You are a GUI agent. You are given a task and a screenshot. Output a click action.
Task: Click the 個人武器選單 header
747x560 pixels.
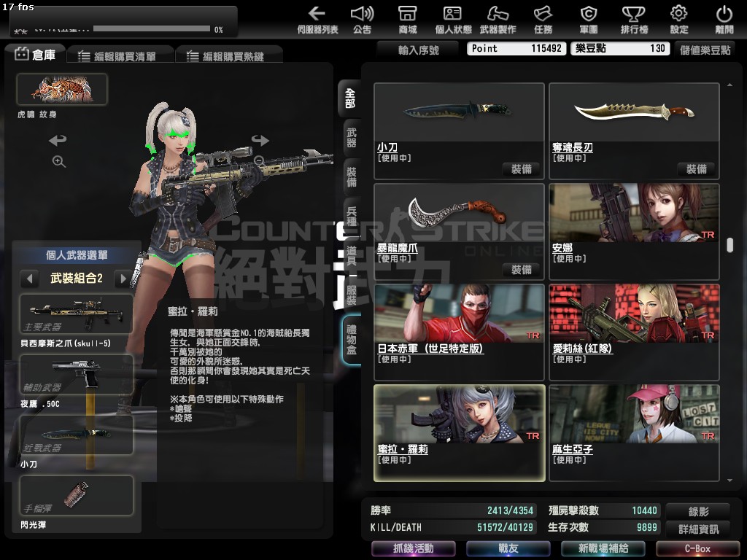point(76,254)
